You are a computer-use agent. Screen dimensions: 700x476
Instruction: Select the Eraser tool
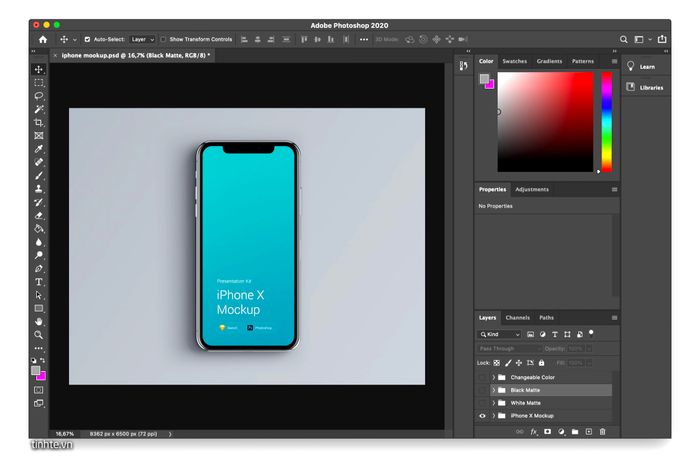(39, 216)
